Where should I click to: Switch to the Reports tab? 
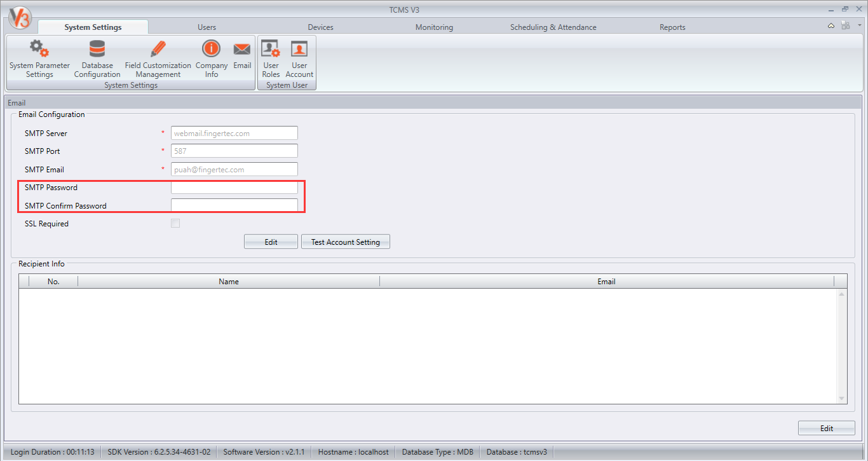click(672, 27)
